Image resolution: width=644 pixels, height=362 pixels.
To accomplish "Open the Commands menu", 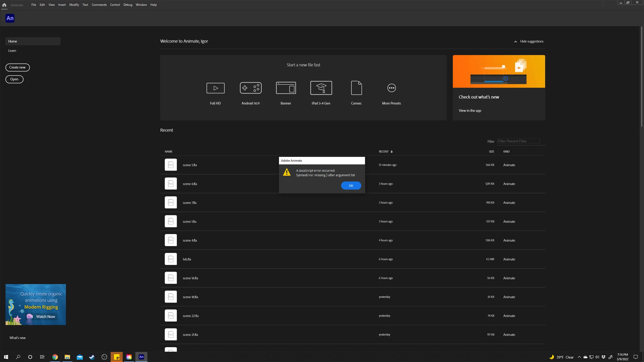I will (x=99, y=5).
